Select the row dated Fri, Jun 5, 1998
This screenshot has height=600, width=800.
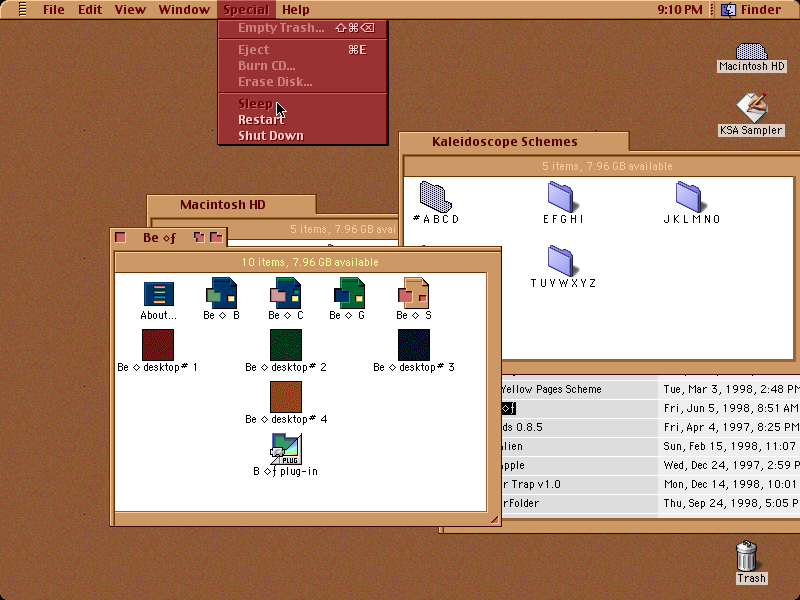(x=651, y=408)
